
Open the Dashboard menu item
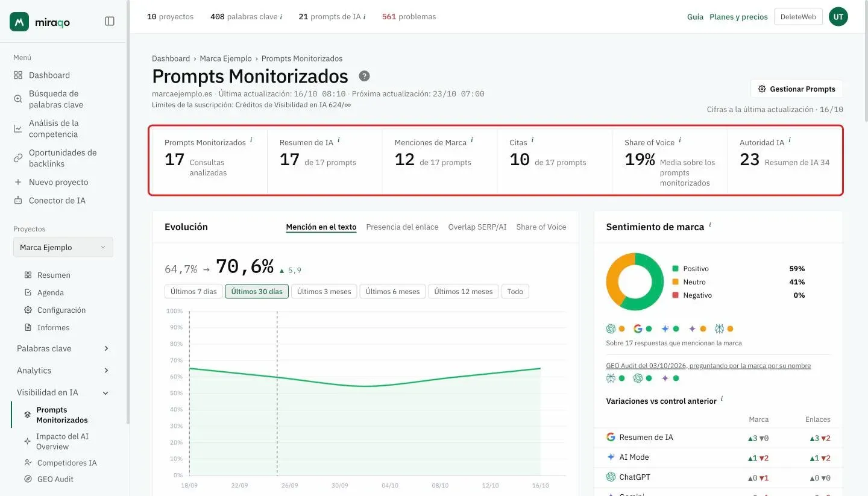pos(49,75)
